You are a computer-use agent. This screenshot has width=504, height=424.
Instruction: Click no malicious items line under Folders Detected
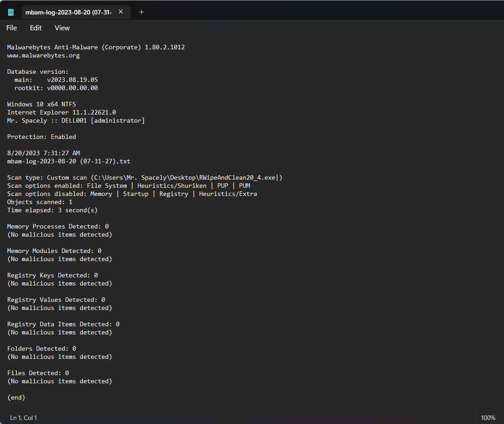click(x=59, y=357)
